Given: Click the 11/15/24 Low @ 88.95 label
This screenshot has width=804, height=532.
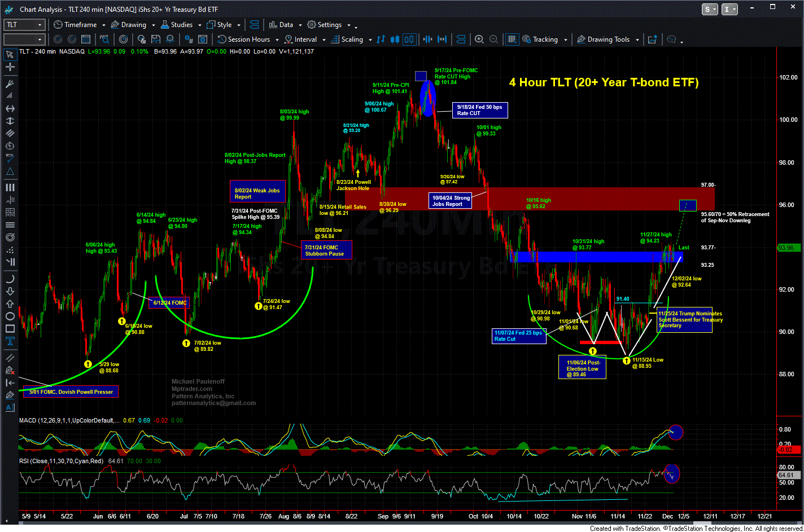Looking at the screenshot, I should pyautogui.click(x=648, y=363).
